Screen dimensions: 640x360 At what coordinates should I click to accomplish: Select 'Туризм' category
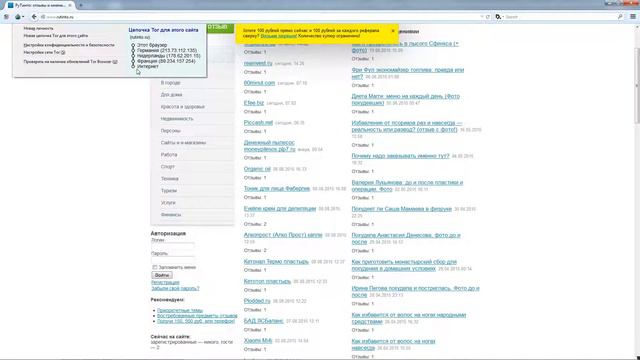coord(169,191)
